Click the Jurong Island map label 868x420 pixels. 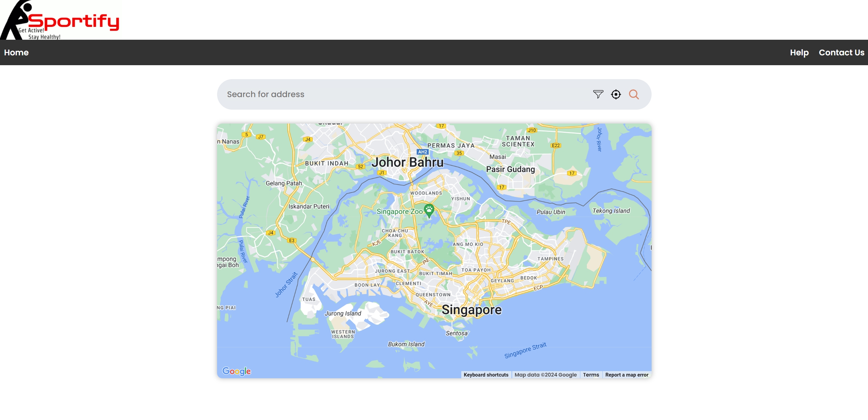pyautogui.click(x=343, y=313)
